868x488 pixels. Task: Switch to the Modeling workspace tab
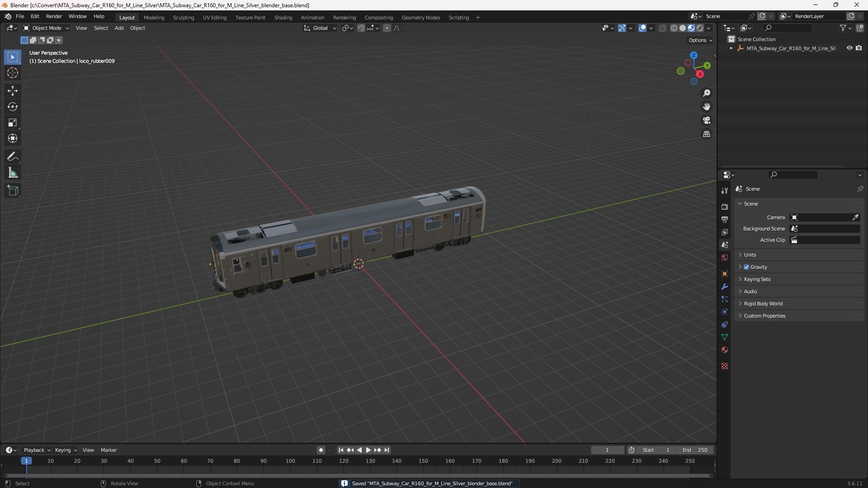pyautogui.click(x=154, y=18)
